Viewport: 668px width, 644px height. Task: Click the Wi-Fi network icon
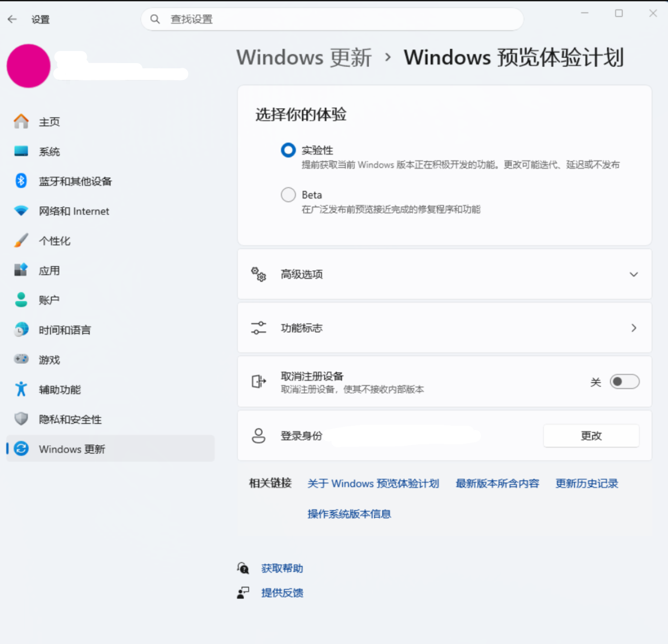[21, 211]
